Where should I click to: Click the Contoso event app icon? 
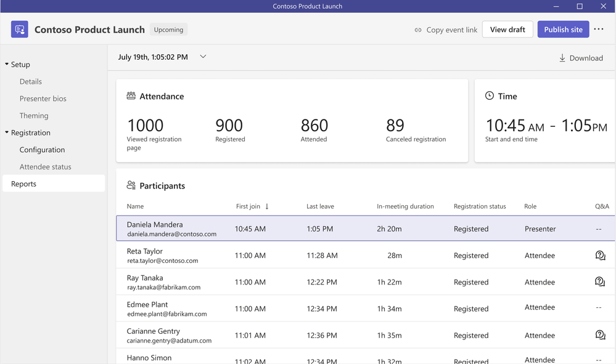click(x=20, y=30)
